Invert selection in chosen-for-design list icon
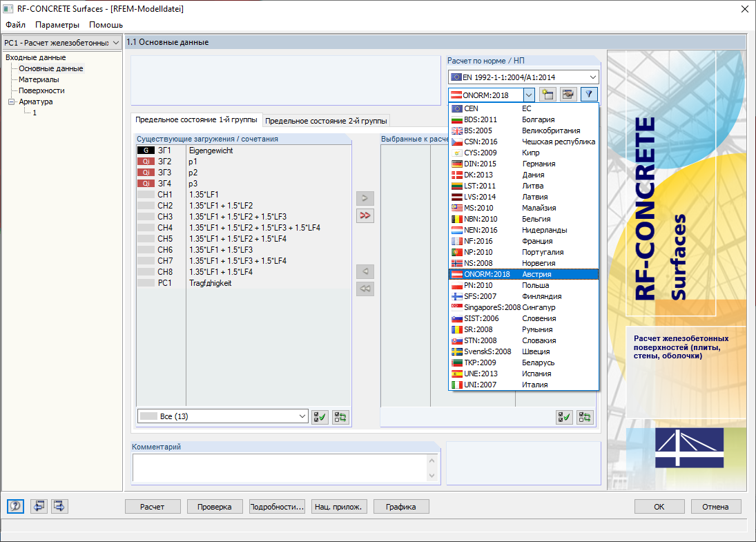Image resolution: width=756 pixels, height=542 pixels. pyautogui.click(x=585, y=417)
